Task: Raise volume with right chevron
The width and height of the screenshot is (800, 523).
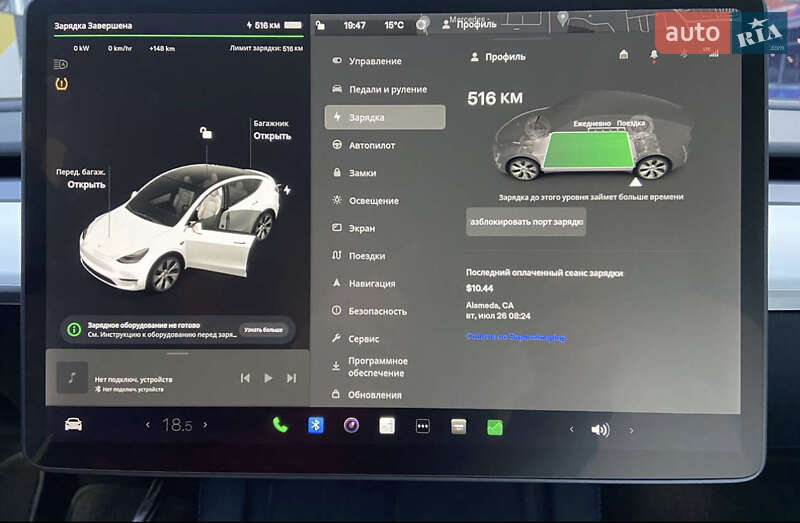Action: [631, 430]
